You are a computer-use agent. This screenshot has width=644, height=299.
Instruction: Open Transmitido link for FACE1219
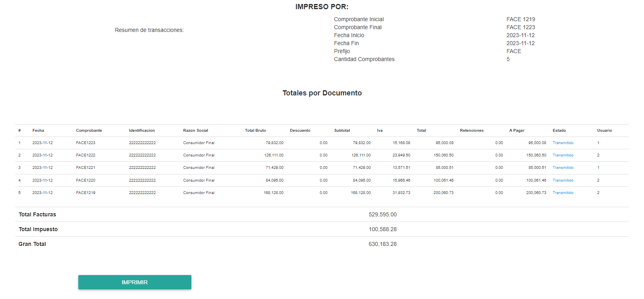pos(563,193)
